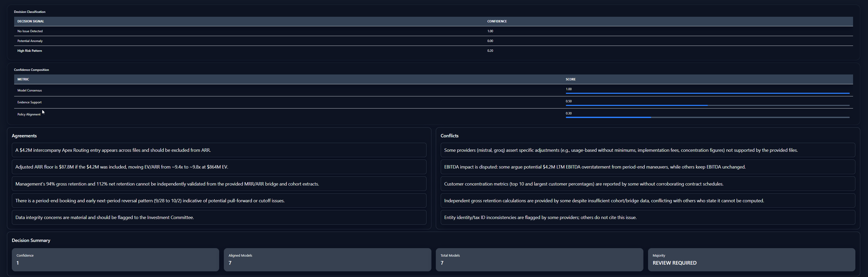Click the Decision Summary heading
This screenshot has width=868, height=277.
pos(31,240)
